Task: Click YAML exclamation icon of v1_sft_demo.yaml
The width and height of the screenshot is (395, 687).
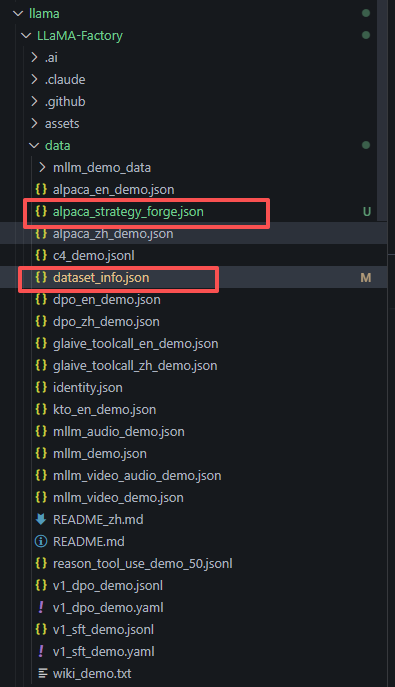Action: [41, 652]
